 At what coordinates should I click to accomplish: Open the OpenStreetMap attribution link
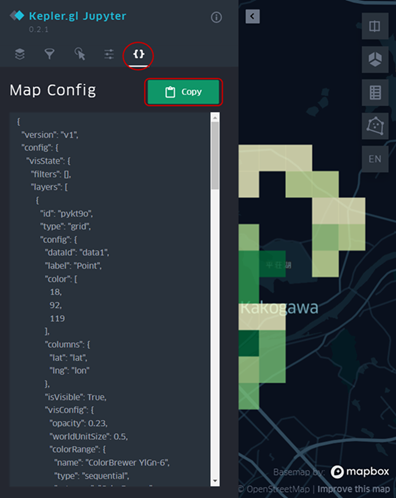coord(275,489)
